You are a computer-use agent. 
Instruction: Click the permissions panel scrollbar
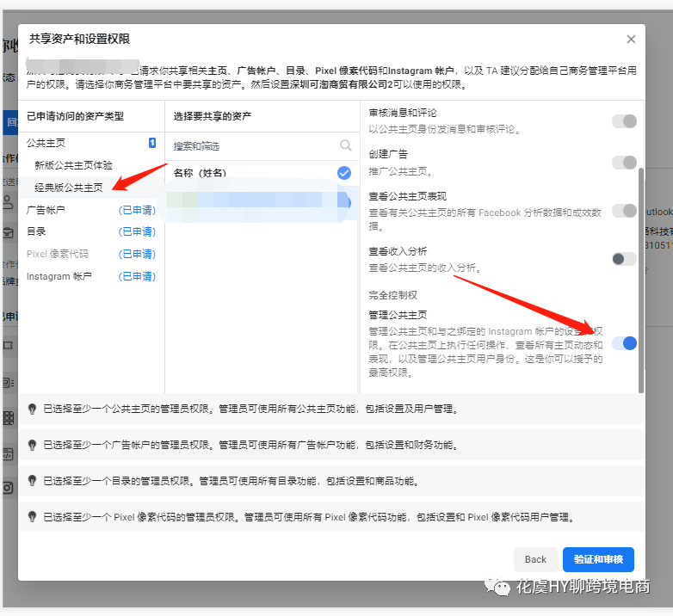point(641,280)
